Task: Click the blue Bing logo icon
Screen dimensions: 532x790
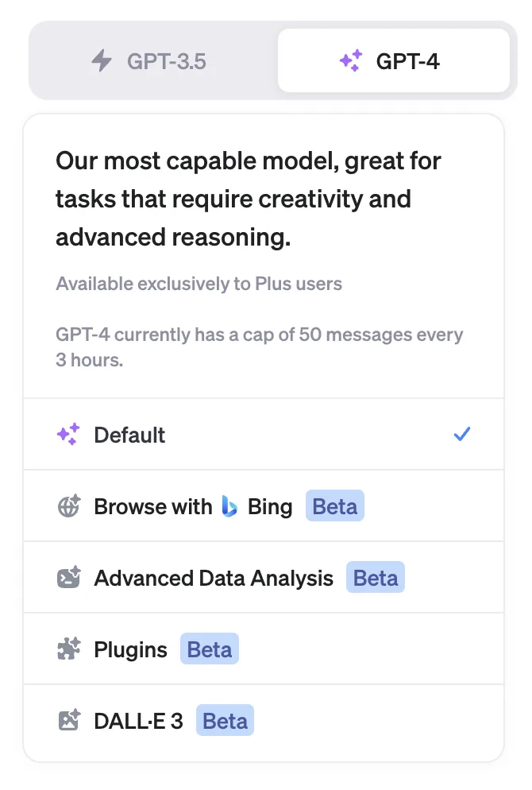Action: click(x=229, y=506)
